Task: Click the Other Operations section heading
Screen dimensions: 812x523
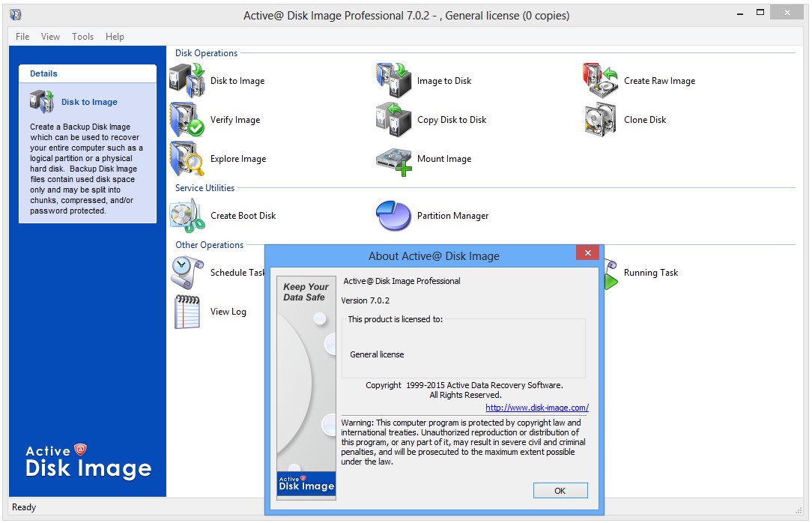Action: [209, 245]
